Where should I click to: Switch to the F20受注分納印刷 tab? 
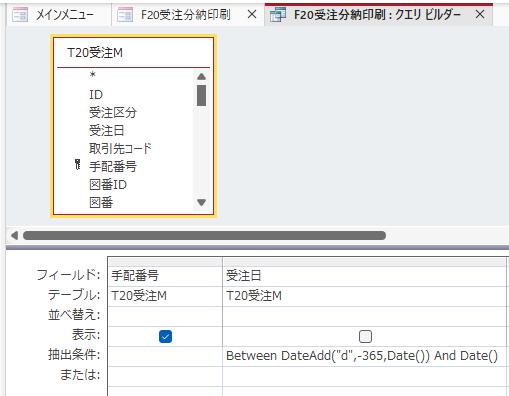coord(186,15)
